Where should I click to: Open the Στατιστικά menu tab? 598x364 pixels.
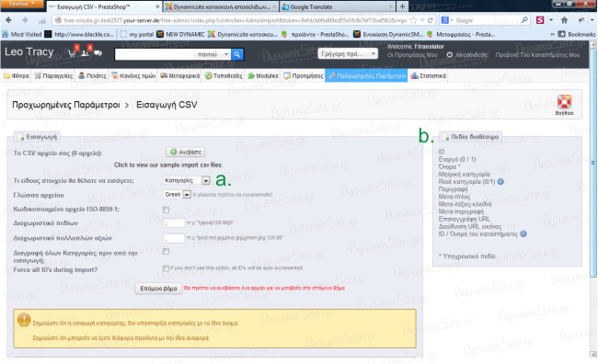[x=428, y=76]
